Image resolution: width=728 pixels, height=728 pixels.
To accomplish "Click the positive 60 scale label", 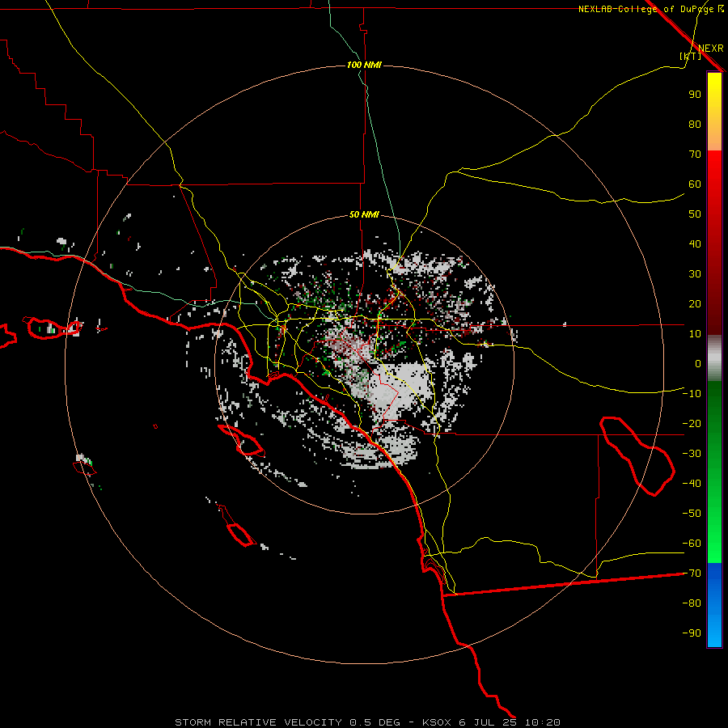I will (695, 184).
